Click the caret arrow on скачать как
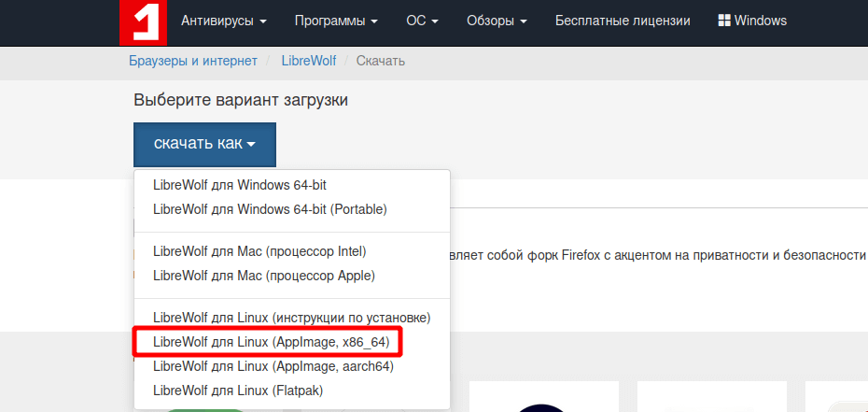Image resolution: width=868 pixels, height=412 pixels. pyautogui.click(x=251, y=145)
